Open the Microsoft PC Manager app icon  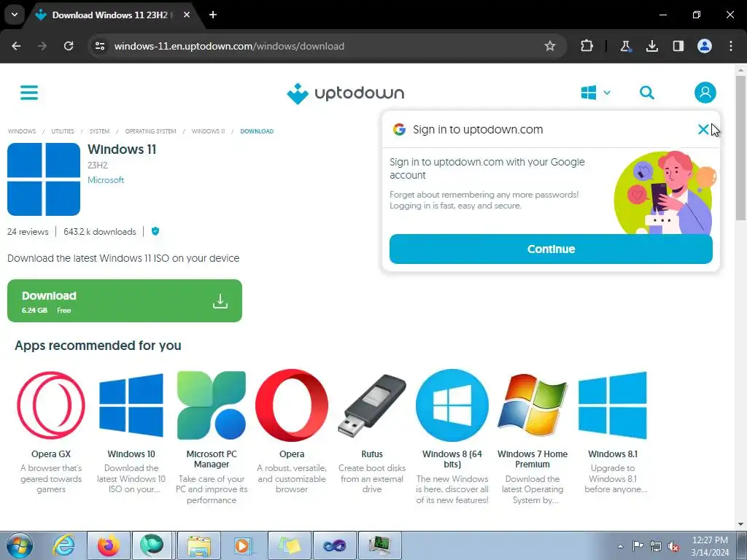tap(212, 405)
